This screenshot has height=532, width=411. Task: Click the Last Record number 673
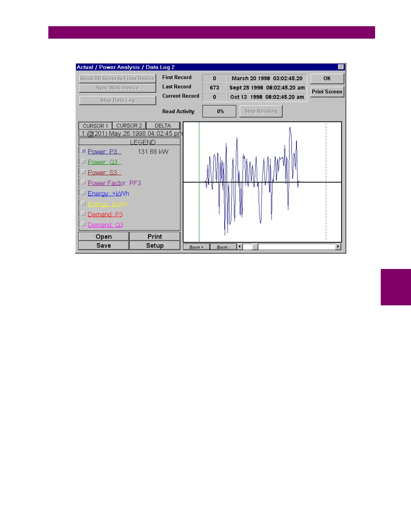pos(215,88)
